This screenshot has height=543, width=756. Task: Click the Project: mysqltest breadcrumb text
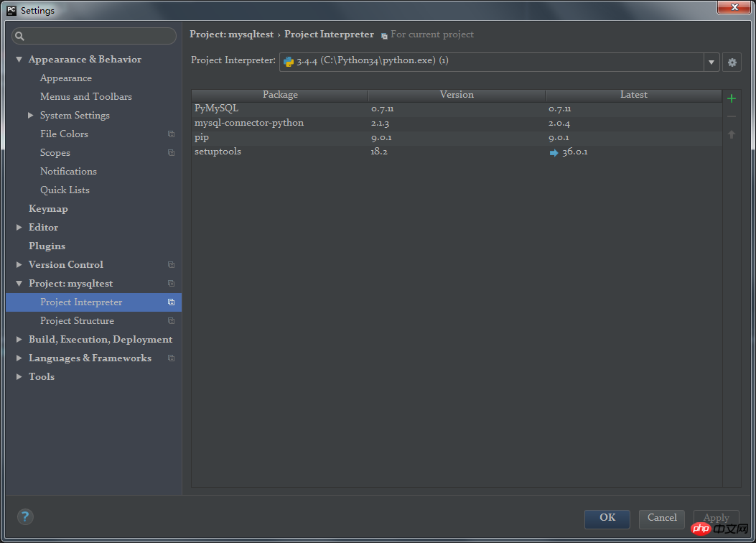[231, 34]
